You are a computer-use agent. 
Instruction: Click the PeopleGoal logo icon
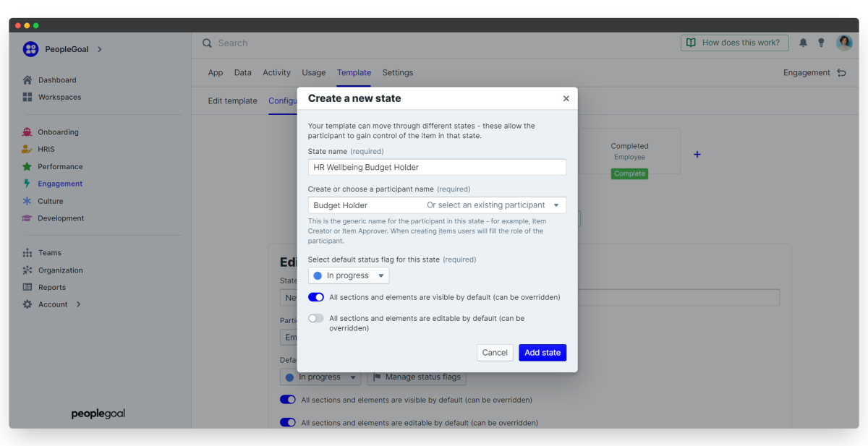tap(30, 49)
